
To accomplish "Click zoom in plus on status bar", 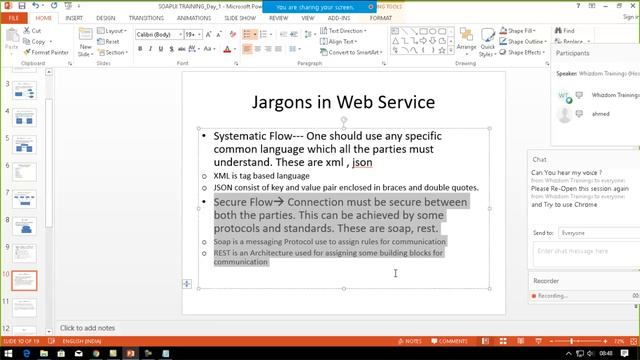I will (605, 341).
